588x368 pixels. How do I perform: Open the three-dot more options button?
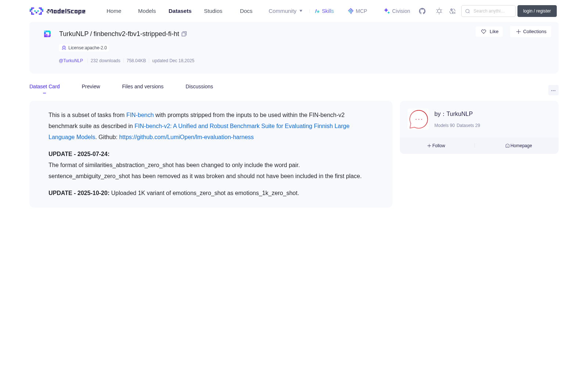click(x=553, y=90)
